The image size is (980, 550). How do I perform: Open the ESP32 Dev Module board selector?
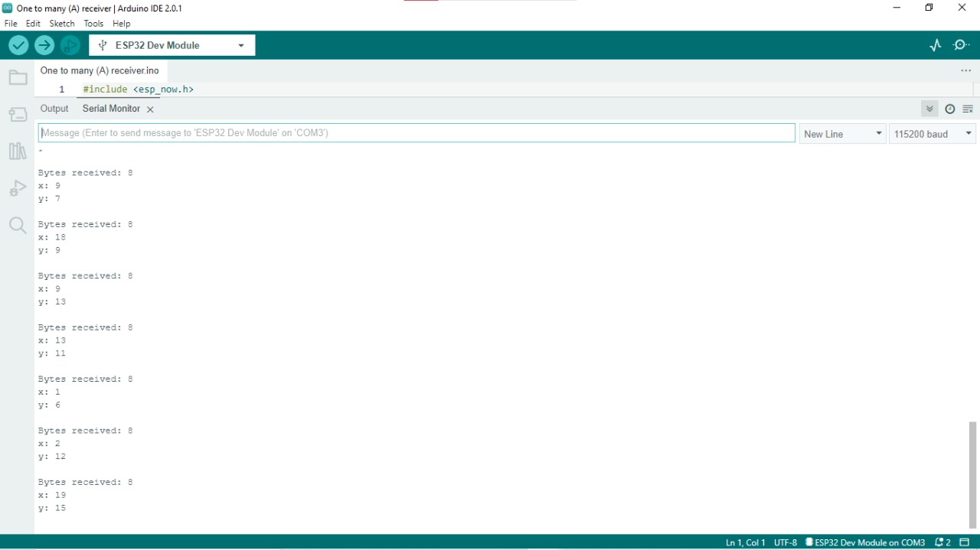tap(171, 44)
